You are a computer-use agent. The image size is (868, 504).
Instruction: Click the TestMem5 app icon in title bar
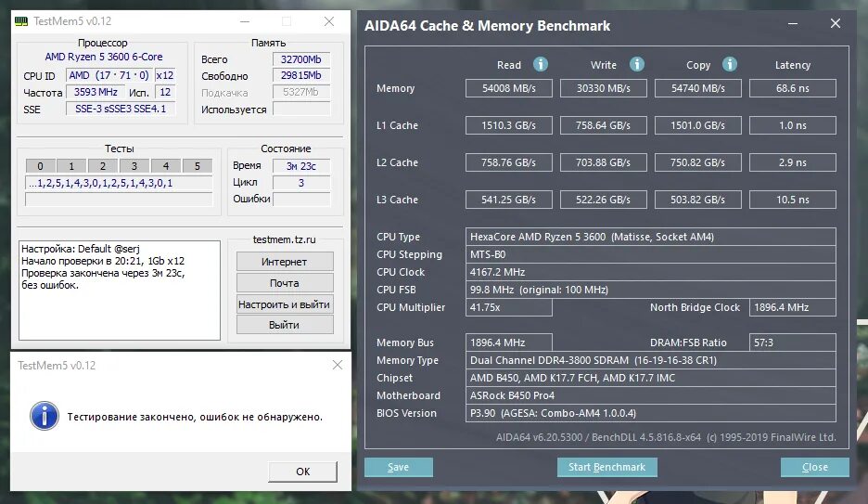21,21
